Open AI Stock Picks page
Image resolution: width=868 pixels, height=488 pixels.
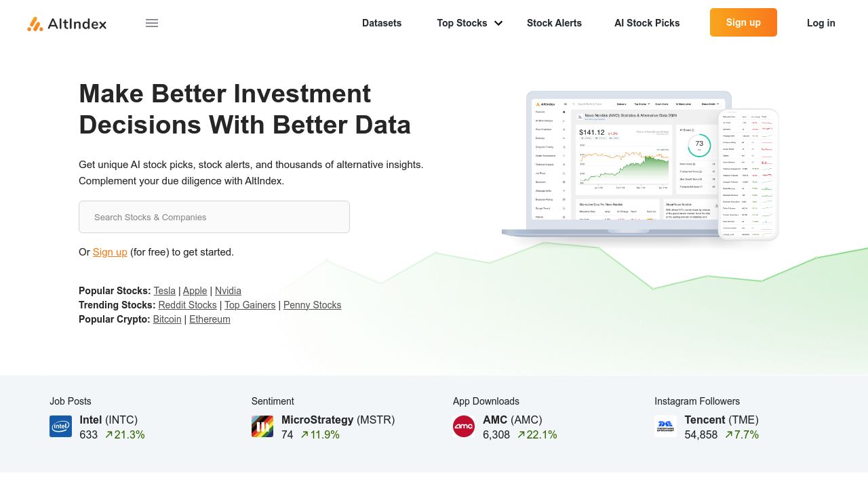[x=647, y=23]
